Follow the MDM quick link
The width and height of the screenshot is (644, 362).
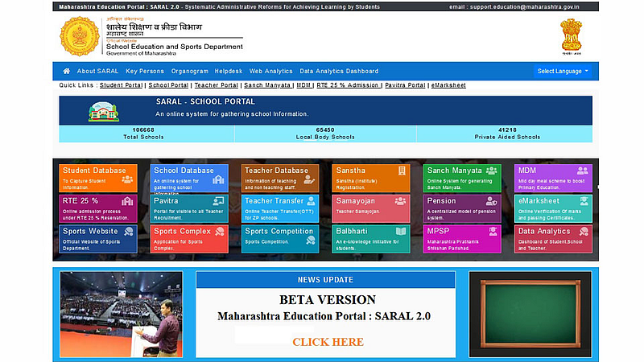coord(303,85)
